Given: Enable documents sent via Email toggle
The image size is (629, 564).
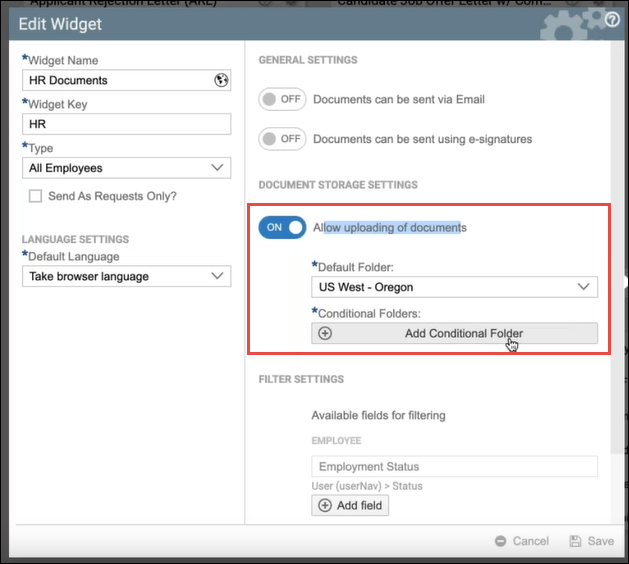Looking at the screenshot, I should point(282,99).
